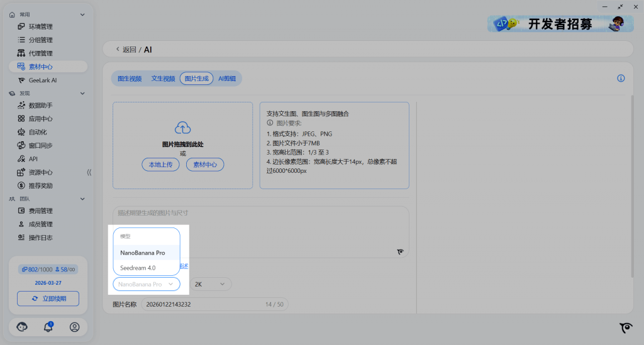Image resolution: width=644 pixels, height=345 pixels.
Task: Switch to the AI剪辑 tab
Action: pyautogui.click(x=227, y=79)
